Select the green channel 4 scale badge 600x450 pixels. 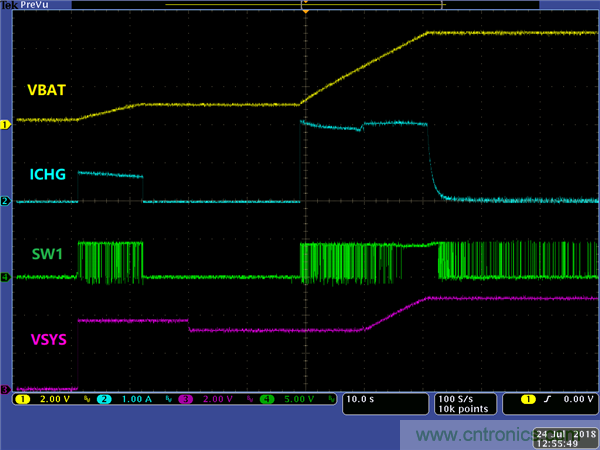point(266,401)
